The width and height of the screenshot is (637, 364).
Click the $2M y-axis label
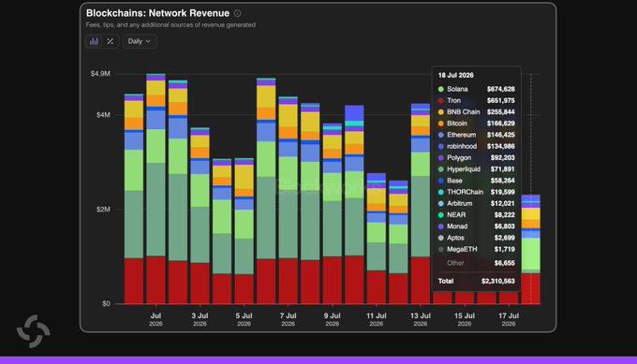103,210
